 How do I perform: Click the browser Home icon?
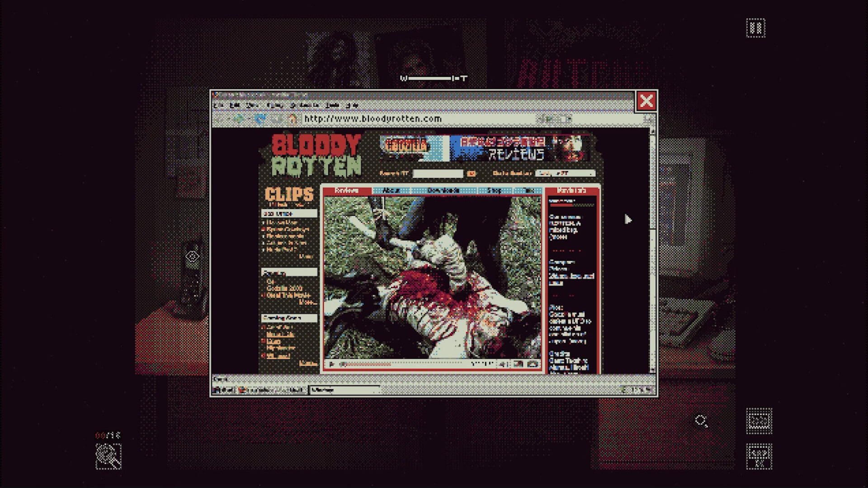pyautogui.click(x=292, y=119)
